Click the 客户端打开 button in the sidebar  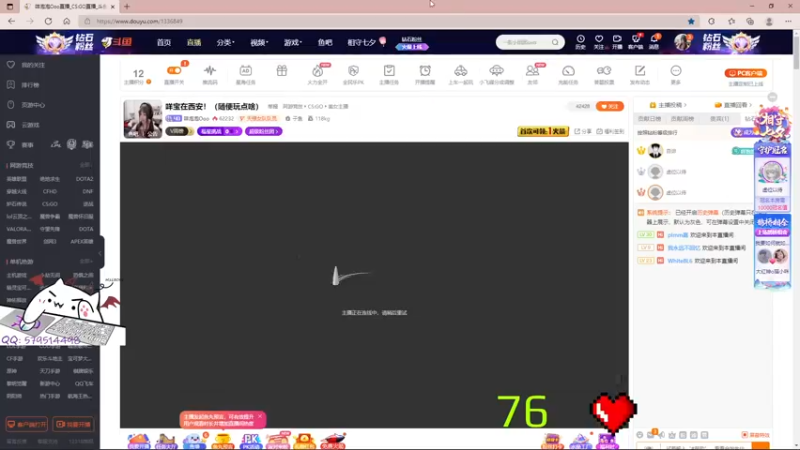pos(27,424)
